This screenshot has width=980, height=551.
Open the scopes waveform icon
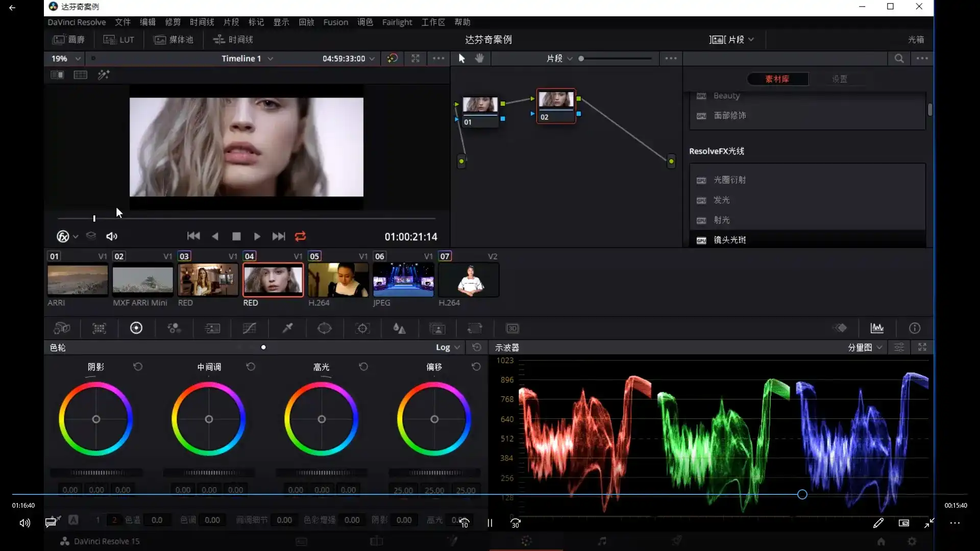[x=877, y=328]
